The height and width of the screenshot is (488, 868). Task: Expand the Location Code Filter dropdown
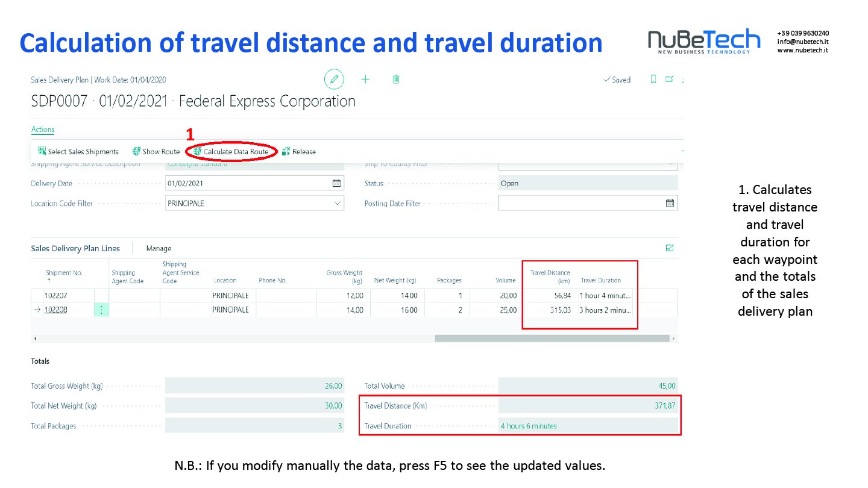(x=337, y=203)
